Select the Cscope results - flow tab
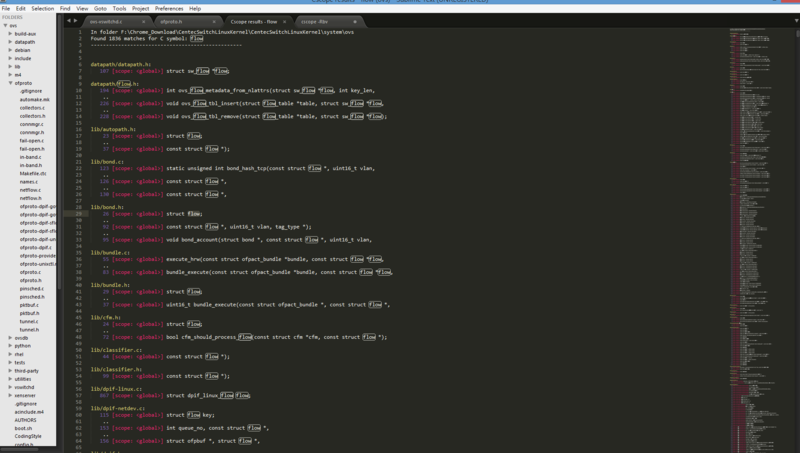Viewport: 800px width, 453px height. (x=254, y=22)
